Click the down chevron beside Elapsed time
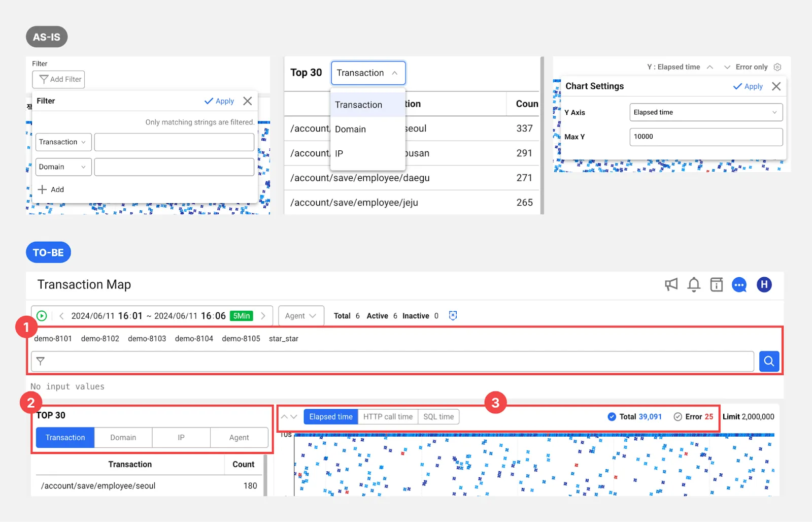 tap(294, 417)
